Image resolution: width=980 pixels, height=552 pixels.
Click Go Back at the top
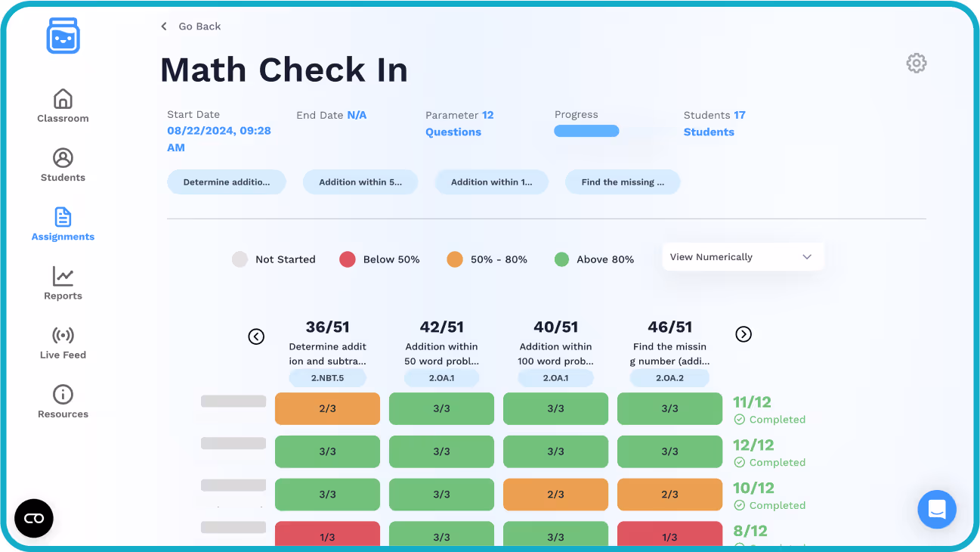(x=191, y=26)
